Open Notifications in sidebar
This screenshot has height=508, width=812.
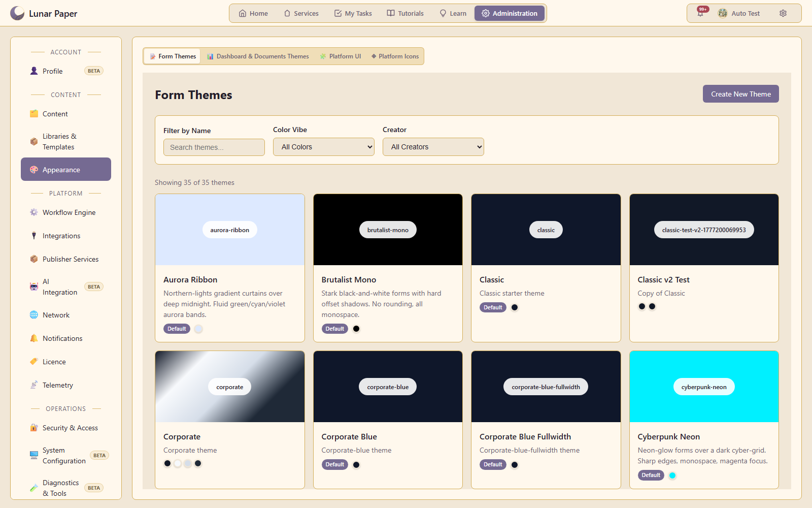(x=66, y=338)
